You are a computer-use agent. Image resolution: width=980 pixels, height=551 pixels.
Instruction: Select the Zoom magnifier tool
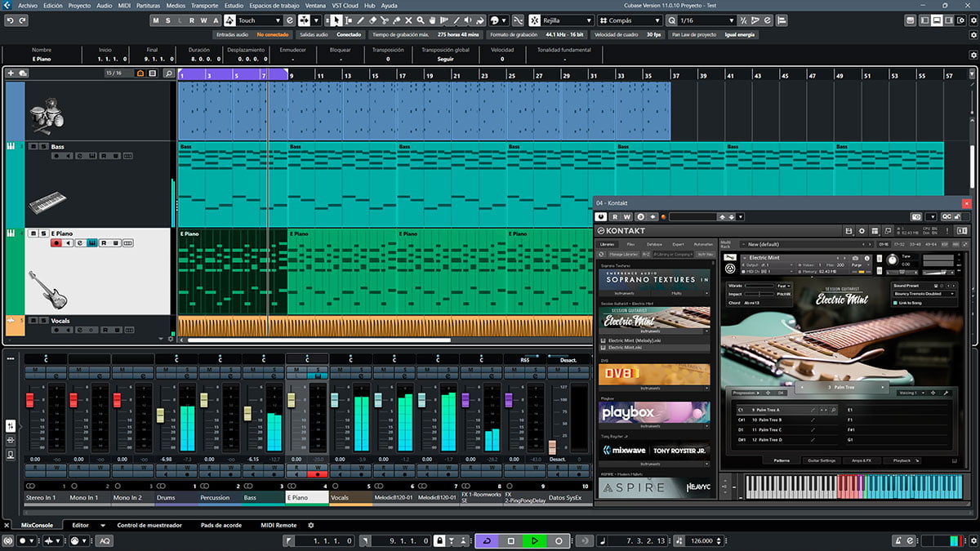tap(419, 20)
